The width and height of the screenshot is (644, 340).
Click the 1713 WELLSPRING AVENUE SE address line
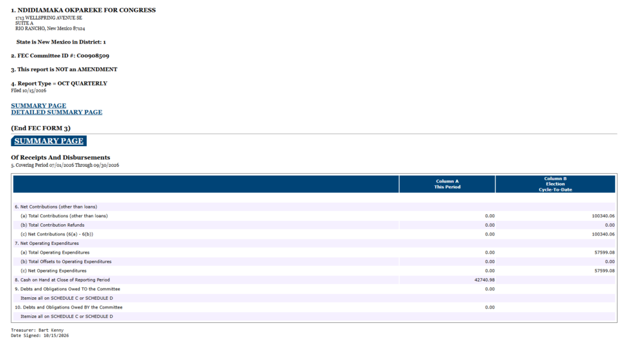click(48, 18)
